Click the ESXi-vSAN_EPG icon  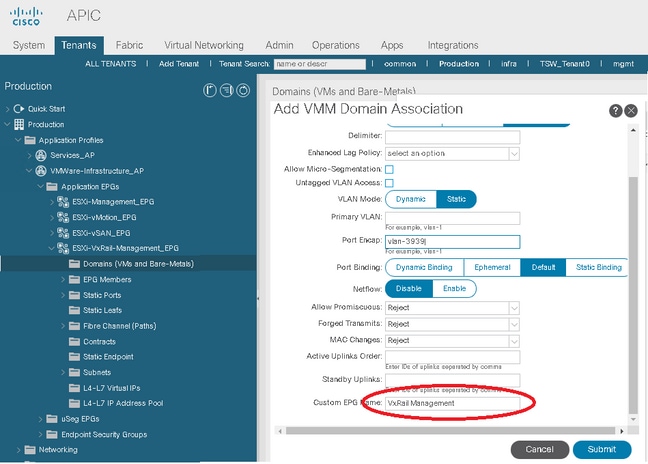coord(63,233)
